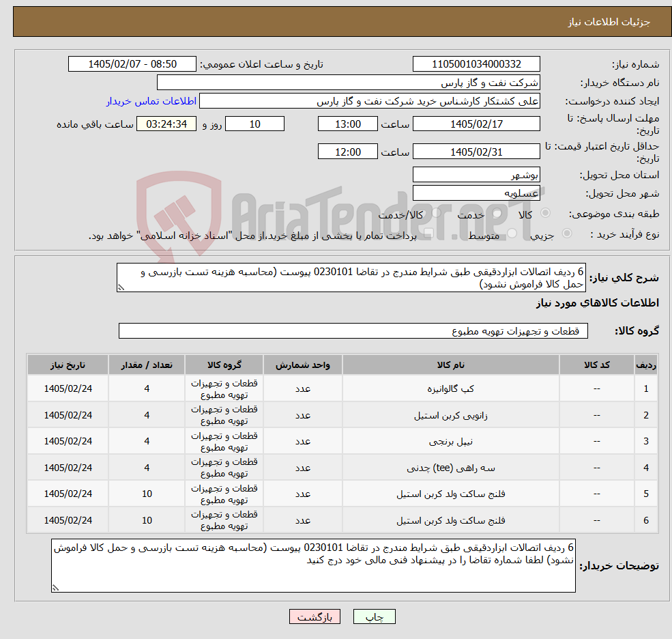
Task: Click the تعداد / مقدار column header
Action: [147, 365]
